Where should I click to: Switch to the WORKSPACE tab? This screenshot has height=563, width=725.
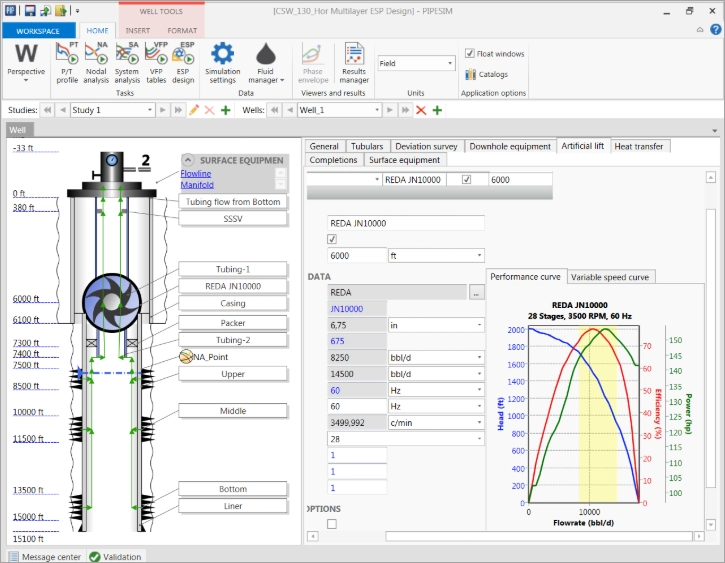[38, 31]
